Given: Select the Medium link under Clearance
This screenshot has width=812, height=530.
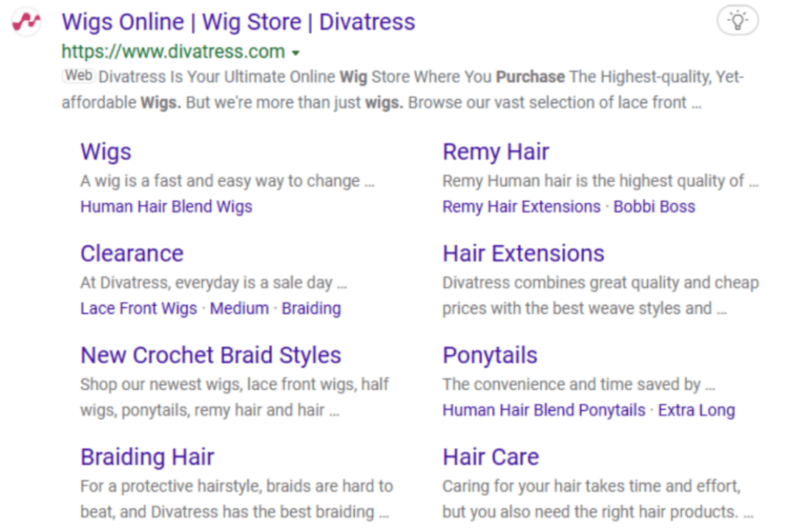Looking at the screenshot, I should point(239,308).
